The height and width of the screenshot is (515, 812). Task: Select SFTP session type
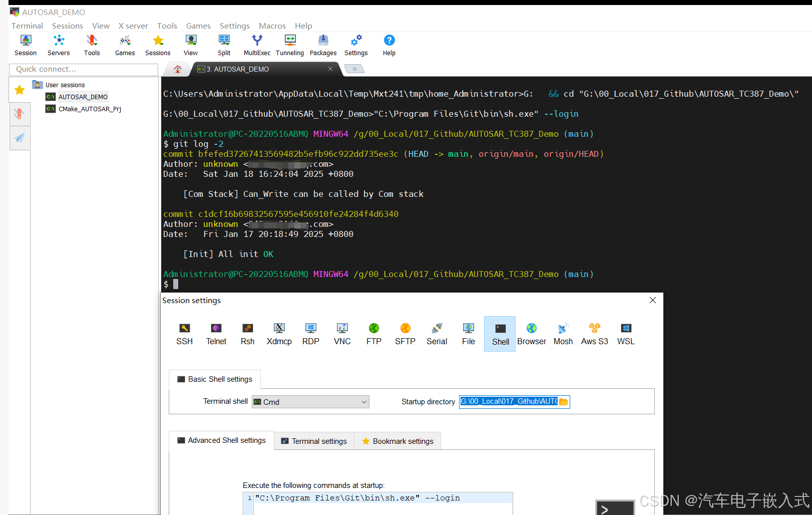coord(405,334)
